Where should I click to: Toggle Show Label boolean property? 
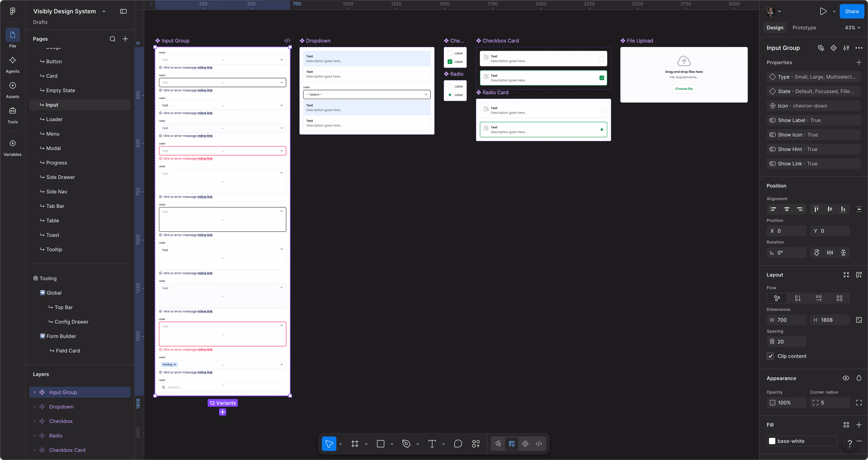(x=813, y=120)
